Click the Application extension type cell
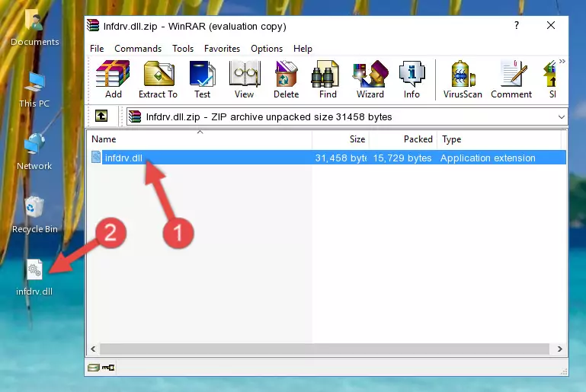Viewport: 586px width, 392px height. 488,158
